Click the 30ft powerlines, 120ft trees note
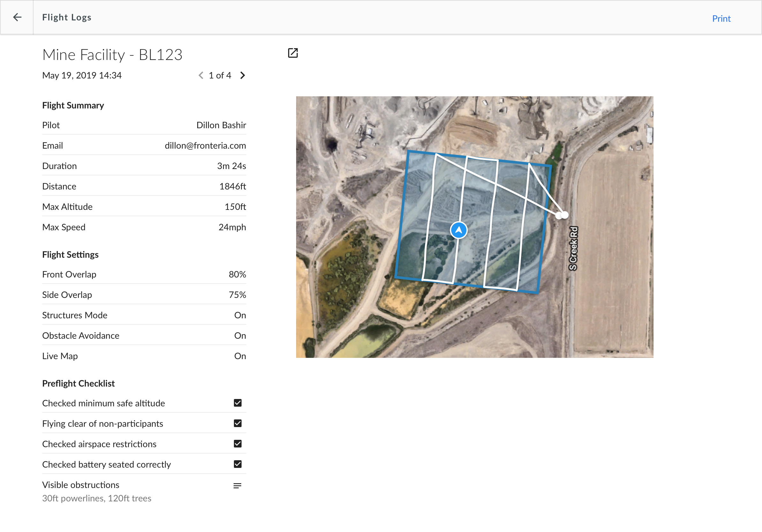 pos(97,498)
